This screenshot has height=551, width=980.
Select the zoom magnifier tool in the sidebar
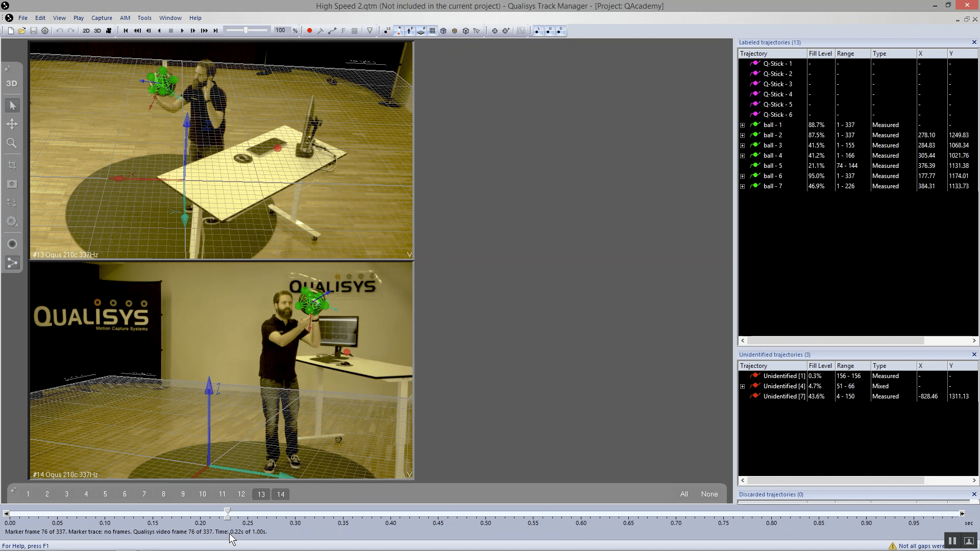click(x=12, y=143)
